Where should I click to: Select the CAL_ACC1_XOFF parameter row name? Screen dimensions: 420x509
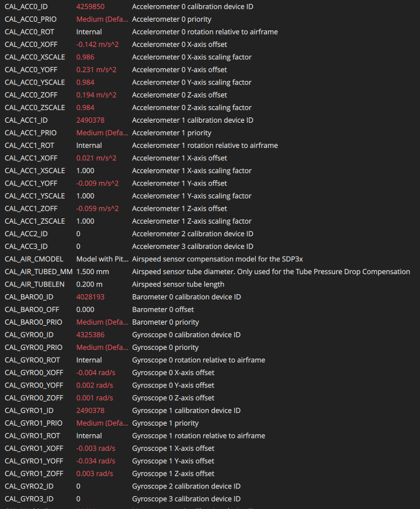(x=32, y=158)
